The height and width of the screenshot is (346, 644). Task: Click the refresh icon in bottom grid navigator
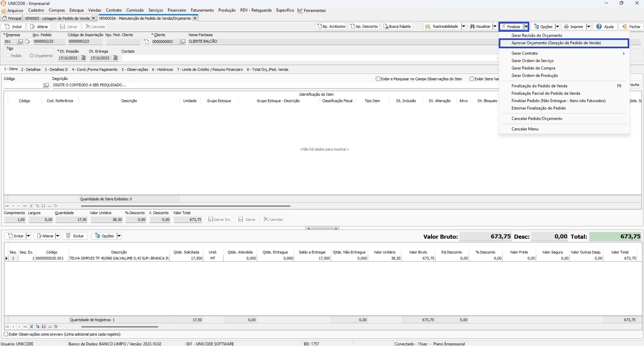[56, 327]
